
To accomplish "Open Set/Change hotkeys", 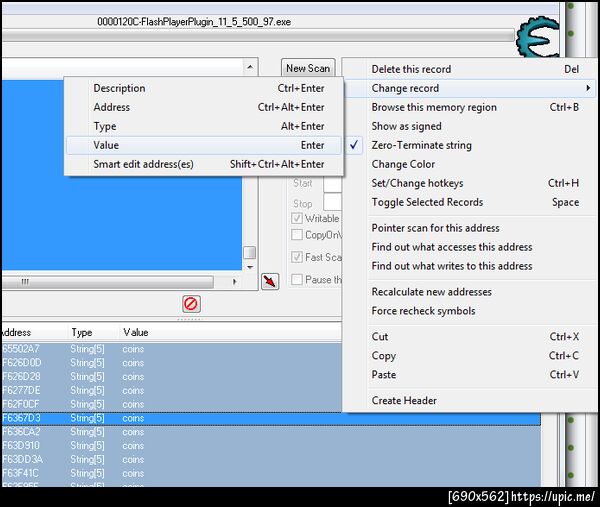I will pyautogui.click(x=470, y=183).
